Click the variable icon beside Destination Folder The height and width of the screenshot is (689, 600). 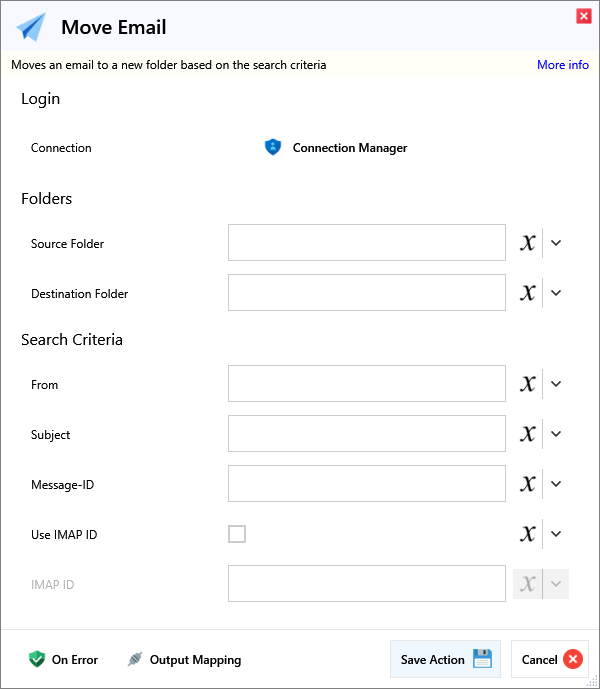(528, 293)
